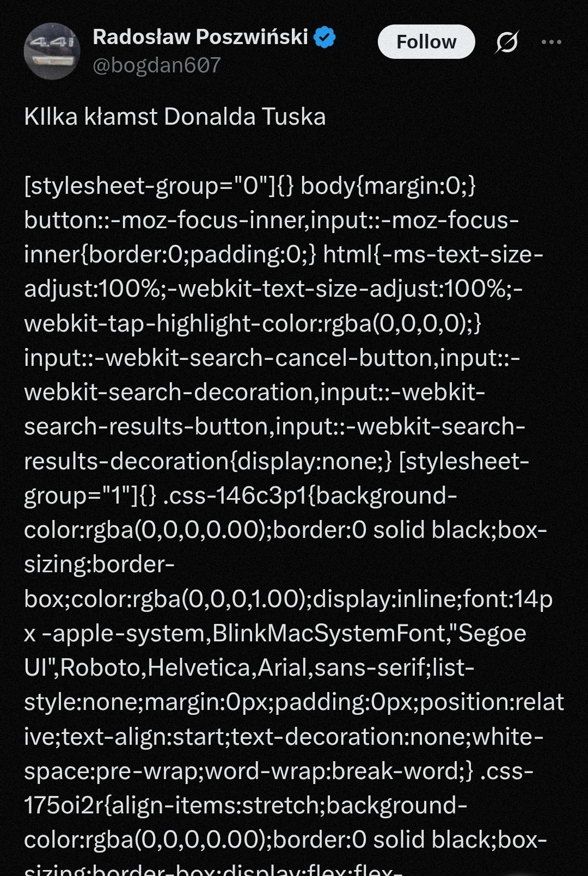
Task: Click the "webkit-tap-highlight-color:rgba(0,0,0,0);}" line
Action: [253, 323]
